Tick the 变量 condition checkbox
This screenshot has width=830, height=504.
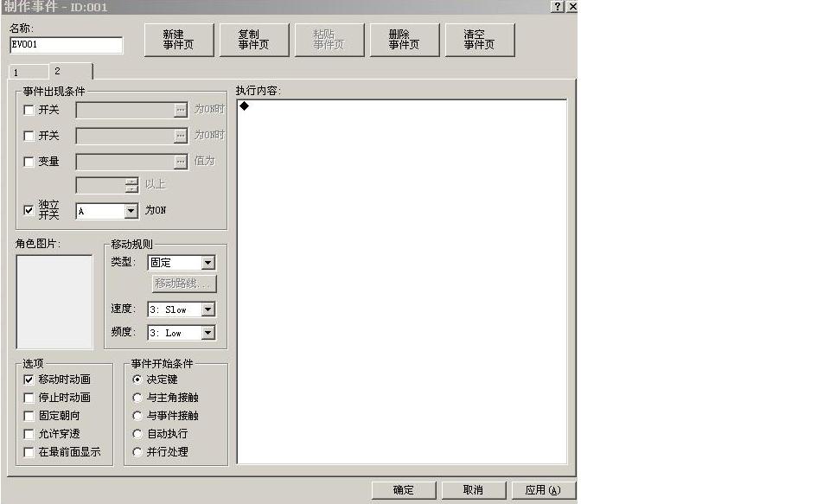pos(29,162)
